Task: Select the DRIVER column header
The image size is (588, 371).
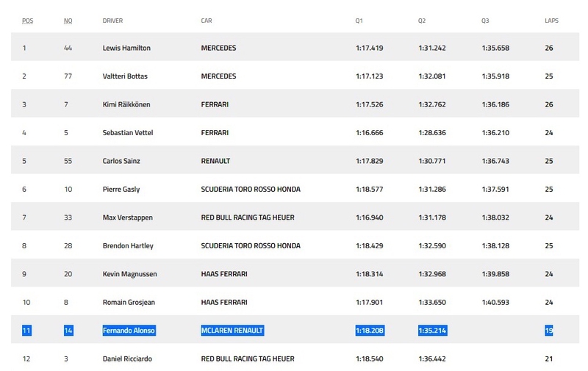Action: point(112,21)
